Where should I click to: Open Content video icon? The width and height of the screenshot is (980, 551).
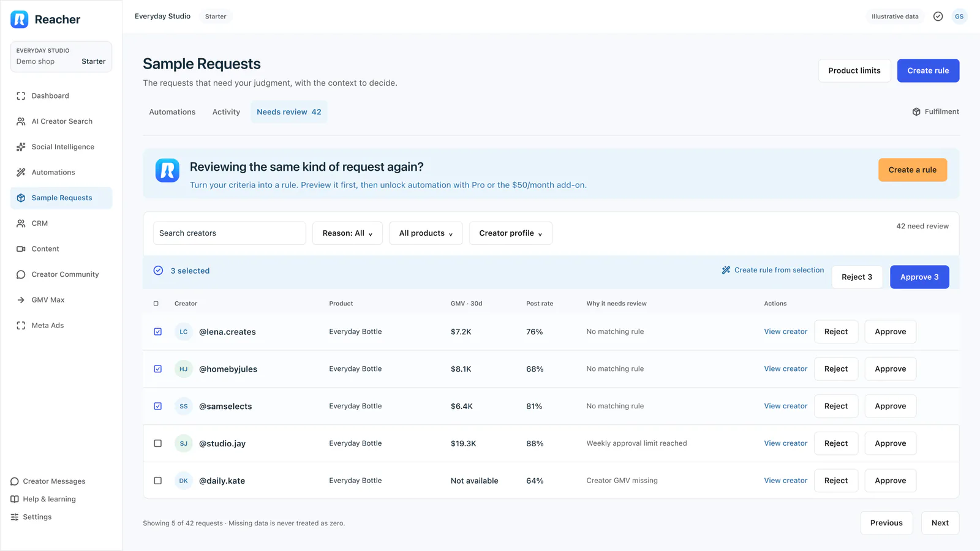[x=21, y=249]
